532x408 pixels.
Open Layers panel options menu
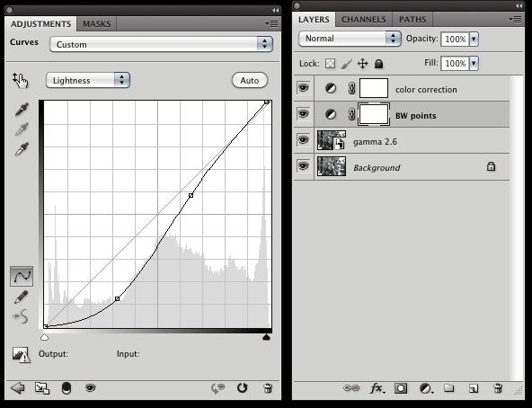click(x=515, y=19)
